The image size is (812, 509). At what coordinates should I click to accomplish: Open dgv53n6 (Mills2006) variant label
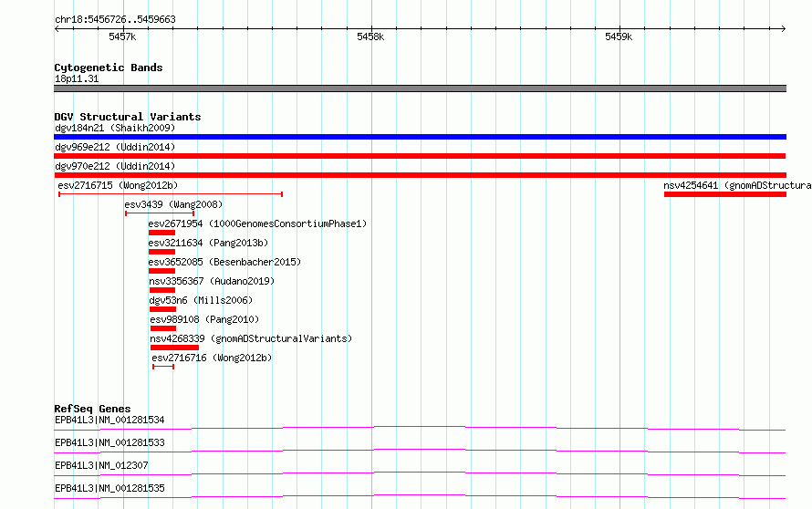pos(201,300)
